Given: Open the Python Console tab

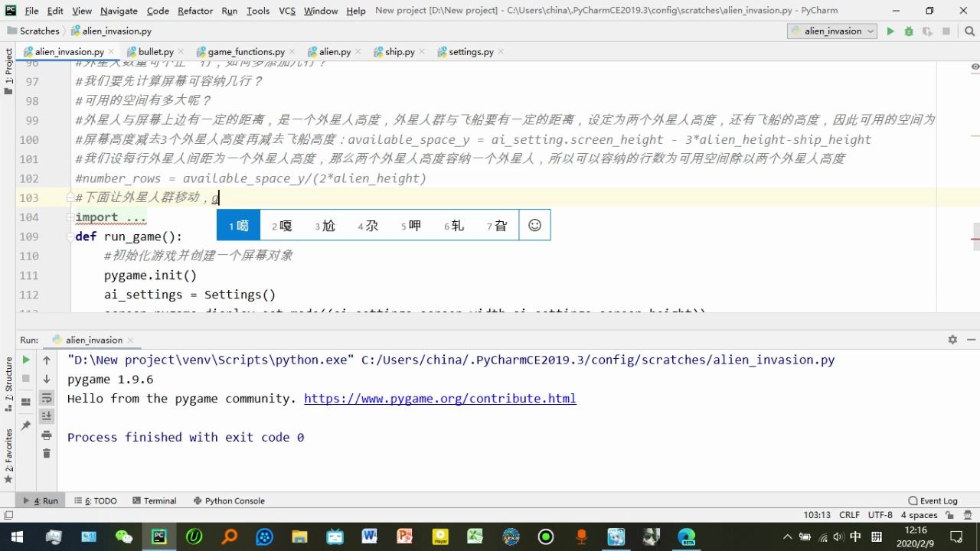Looking at the screenshot, I should (x=228, y=500).
